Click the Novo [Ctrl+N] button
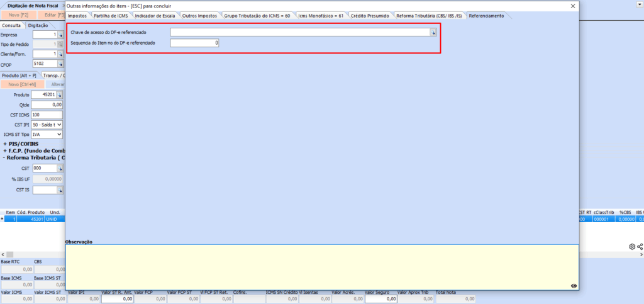644x304 pixels. pyautogui.click(x=22, y=84)
